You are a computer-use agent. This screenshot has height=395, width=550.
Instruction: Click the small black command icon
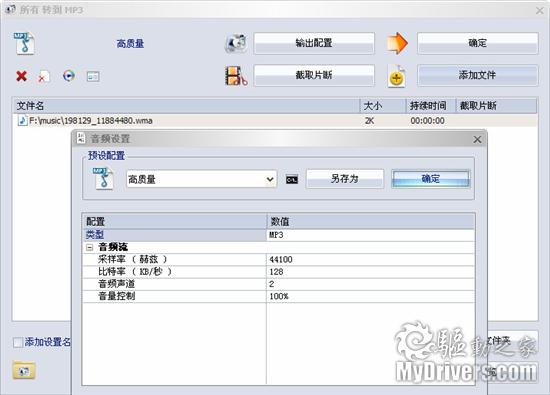pos(292,179)
